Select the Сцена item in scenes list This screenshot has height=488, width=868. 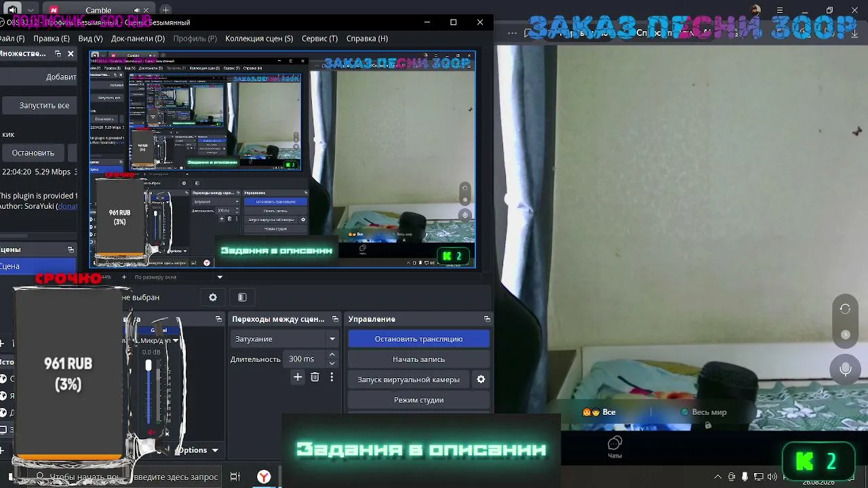point(37,266)
